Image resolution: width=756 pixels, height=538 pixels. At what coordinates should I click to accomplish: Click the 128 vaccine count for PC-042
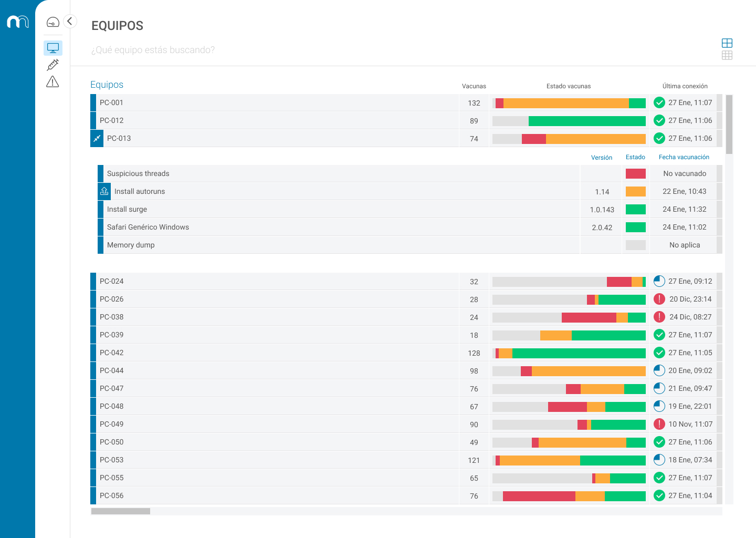(474, 353)
